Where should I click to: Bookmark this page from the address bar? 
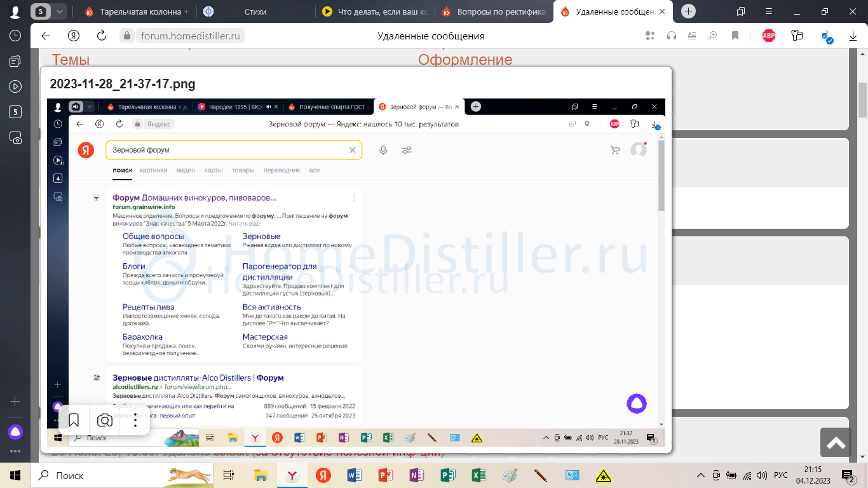pos(735,36)
